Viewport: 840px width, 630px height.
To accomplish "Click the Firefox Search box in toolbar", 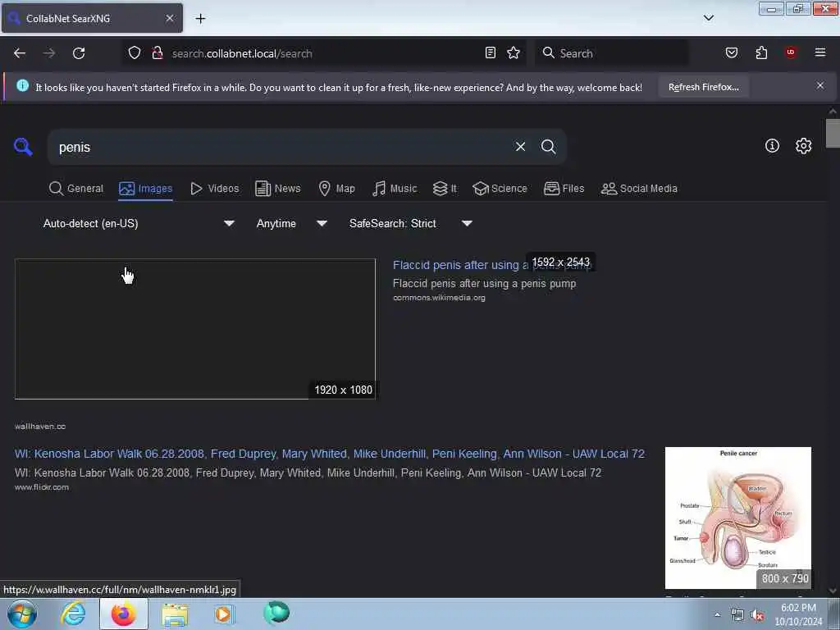I will point(611,53).
